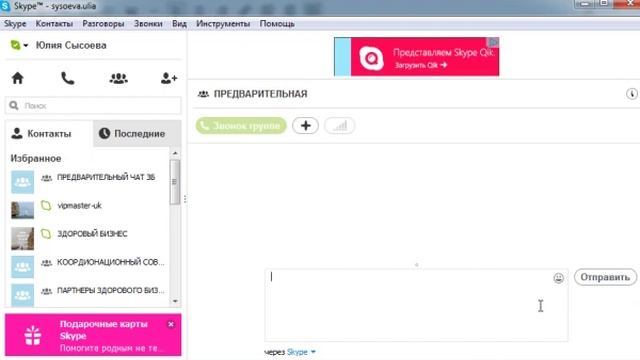
Task: Click the gift icon in promo banner
Action: [33, 335]
